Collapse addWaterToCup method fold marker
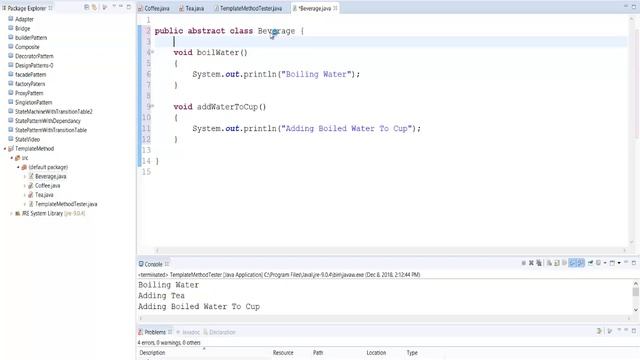640x360 pixels. pos(153,106)
